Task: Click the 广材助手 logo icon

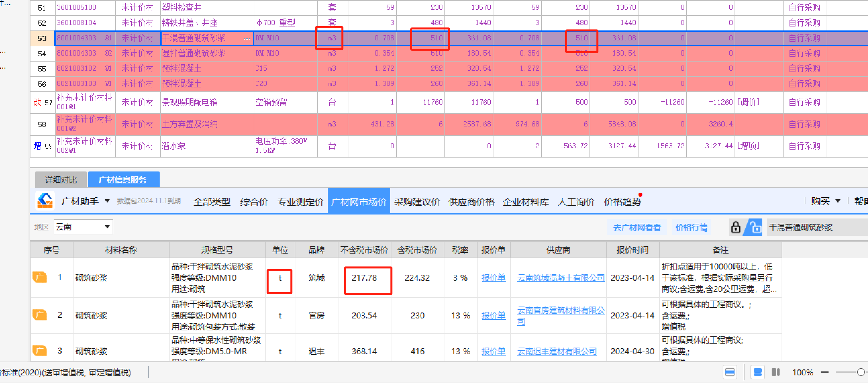Action: coord(45,201)
